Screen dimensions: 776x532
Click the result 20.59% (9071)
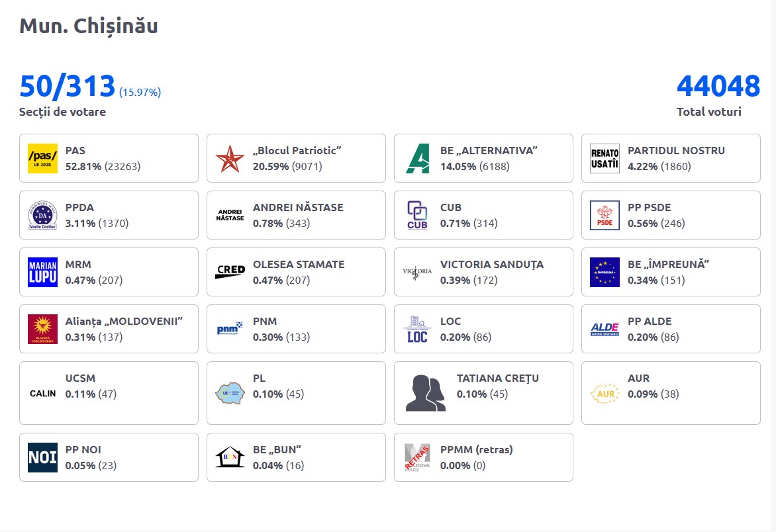click(x=287, y=167)
